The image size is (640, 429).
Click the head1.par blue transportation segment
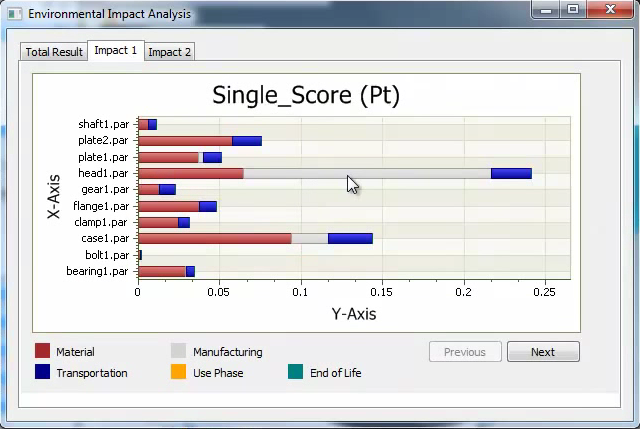coord(511,174)
